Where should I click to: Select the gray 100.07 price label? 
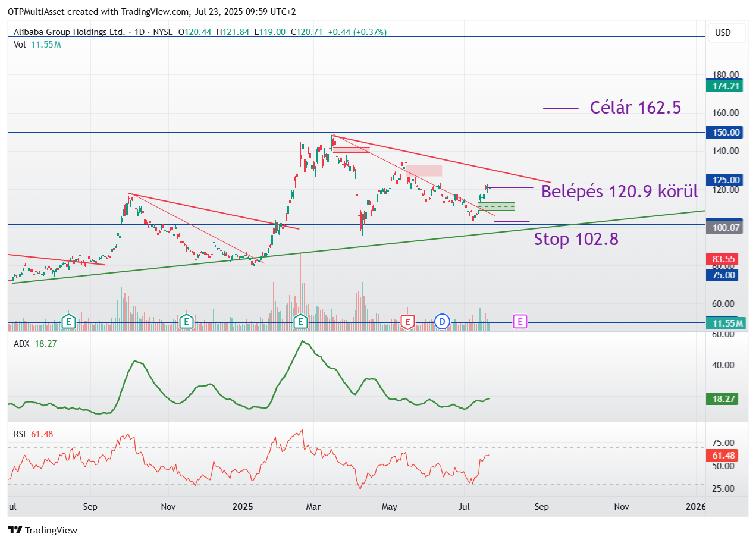click(x=722, y=227)
